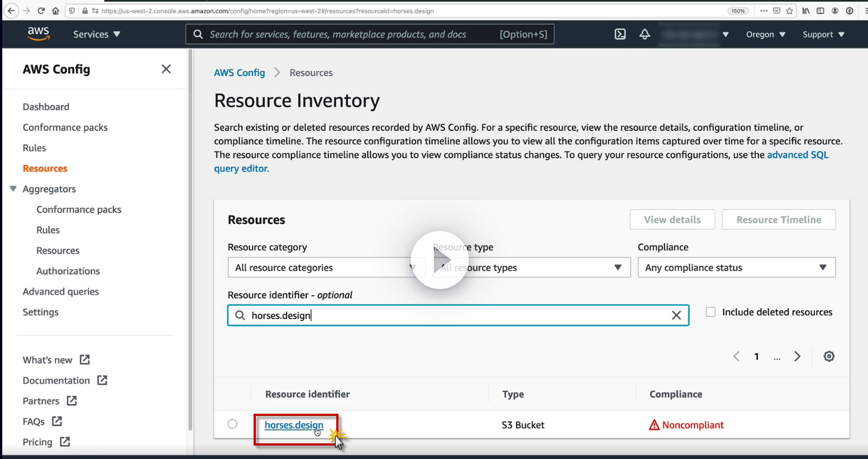Clear the resource identifier search field

coord(676,315)
